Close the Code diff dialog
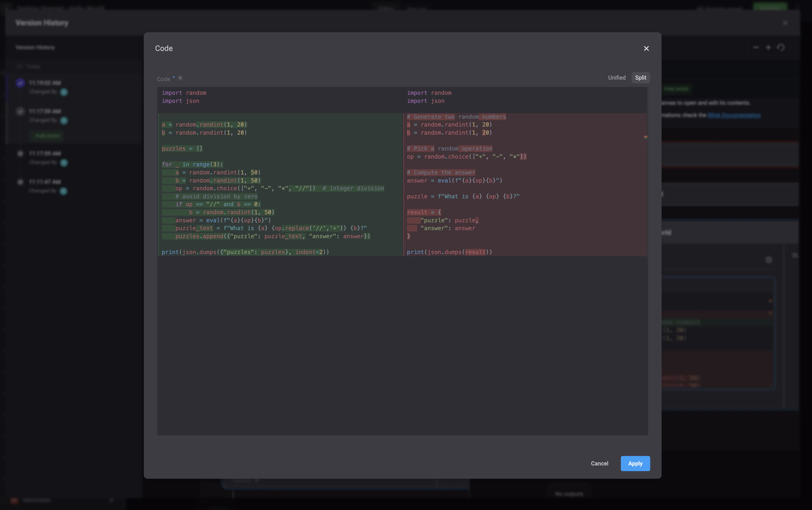 [646, 49]
